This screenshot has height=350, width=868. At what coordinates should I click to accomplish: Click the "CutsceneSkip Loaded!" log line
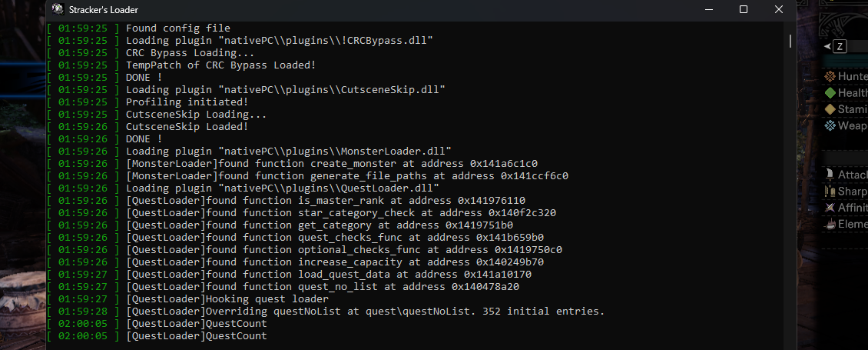(187, 127)
